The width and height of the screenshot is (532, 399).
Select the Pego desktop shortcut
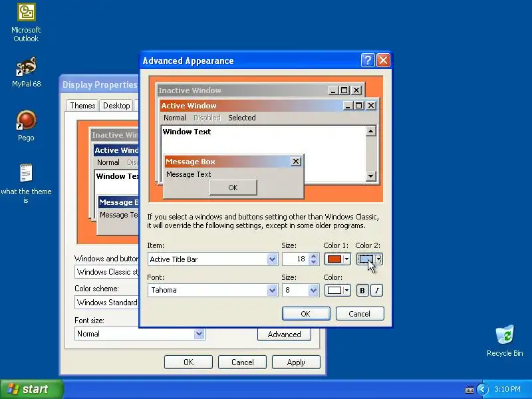26,126
